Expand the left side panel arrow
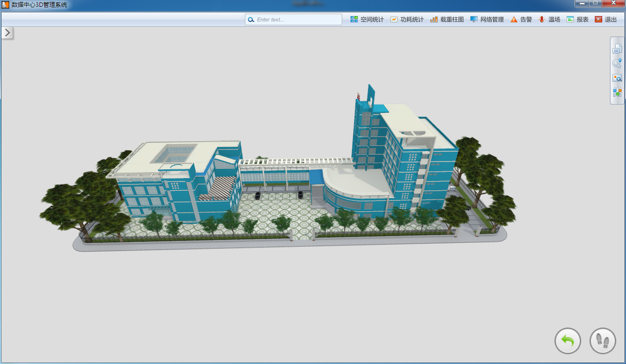Image resolution: width=626 pixels, height=364 pixels. (7, 33)
